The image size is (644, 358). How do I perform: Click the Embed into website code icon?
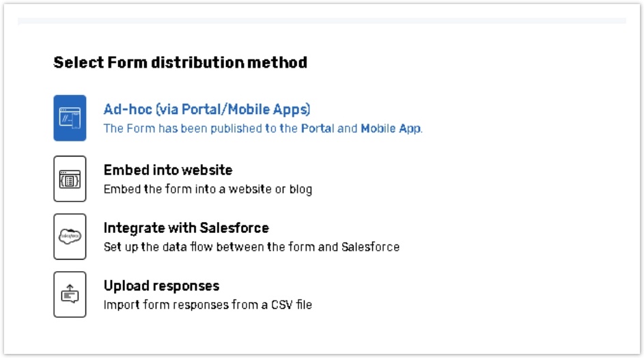[x=70, y=179]
